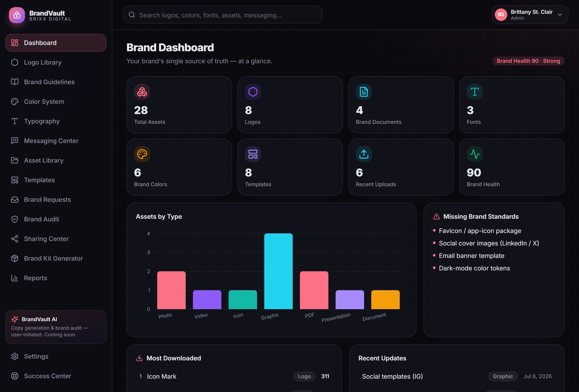Image resolution: width=579 pixels, height=392 pixels.
Task: Click the purple Video bar in chart
Action: click(207, 300)
